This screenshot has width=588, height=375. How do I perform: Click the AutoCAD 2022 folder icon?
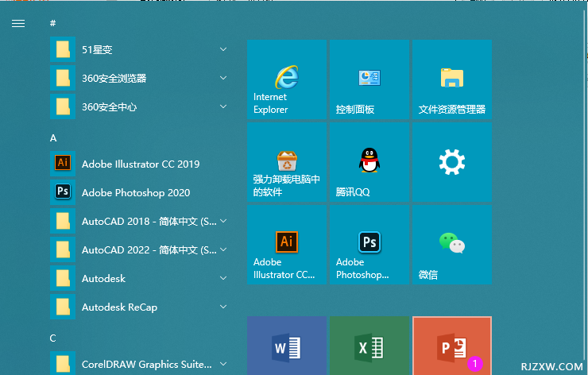pyautogui.click(x=63, y=249)
